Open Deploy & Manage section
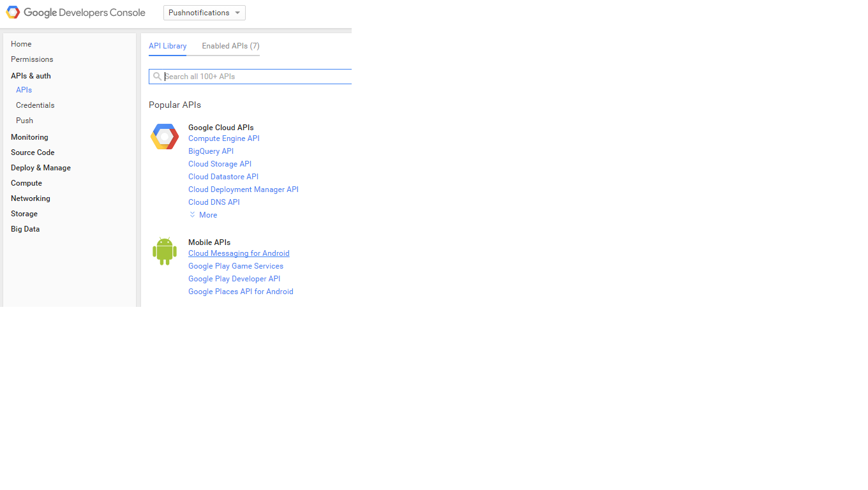Screen dimensions: 868x490 point(41,168)
